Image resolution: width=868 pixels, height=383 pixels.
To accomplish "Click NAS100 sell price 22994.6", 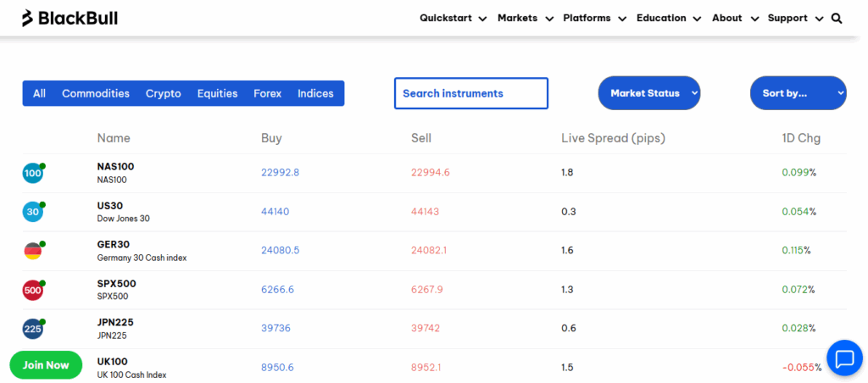I will click(x=430, y=173).
